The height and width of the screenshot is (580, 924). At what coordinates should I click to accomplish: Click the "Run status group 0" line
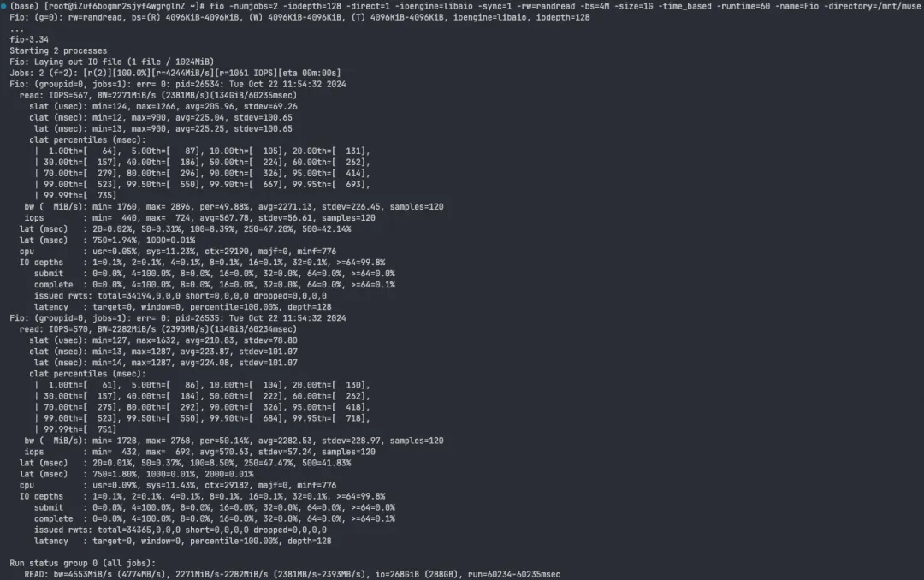(82, 564)
